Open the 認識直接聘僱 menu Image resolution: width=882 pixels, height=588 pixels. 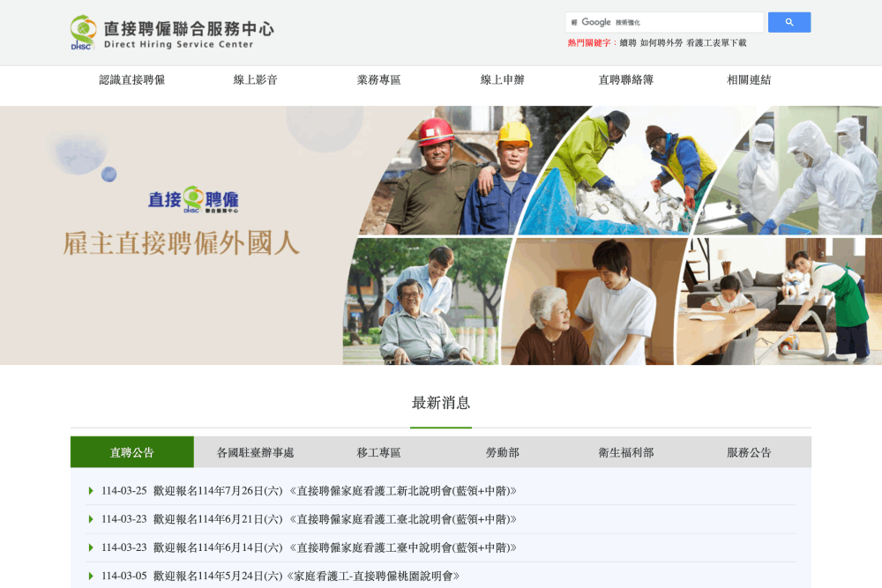coord(132,80)
